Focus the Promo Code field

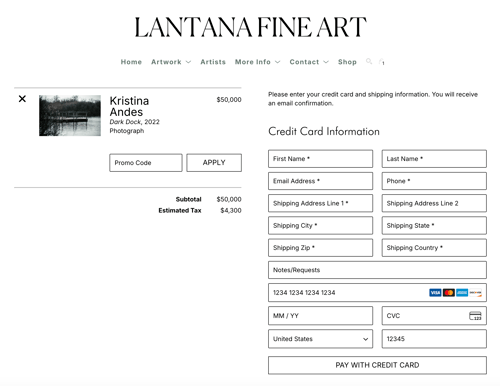tap(146, 163)
